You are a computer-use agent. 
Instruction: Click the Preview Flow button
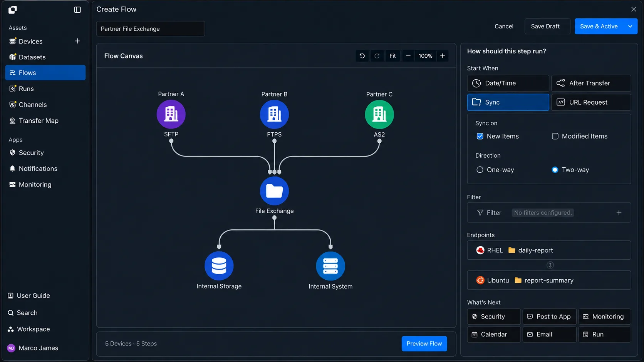[424, 344]
